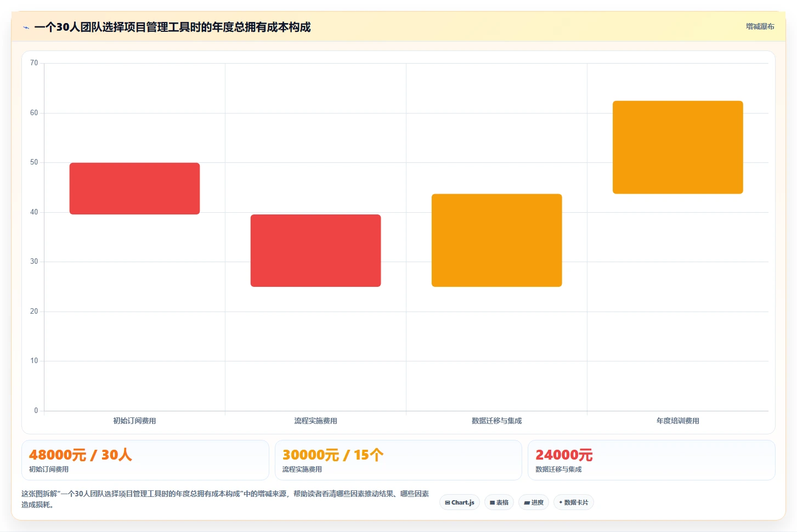Click the orange 年度培训费用 bar
797x532 pixels.
[677, 147]
